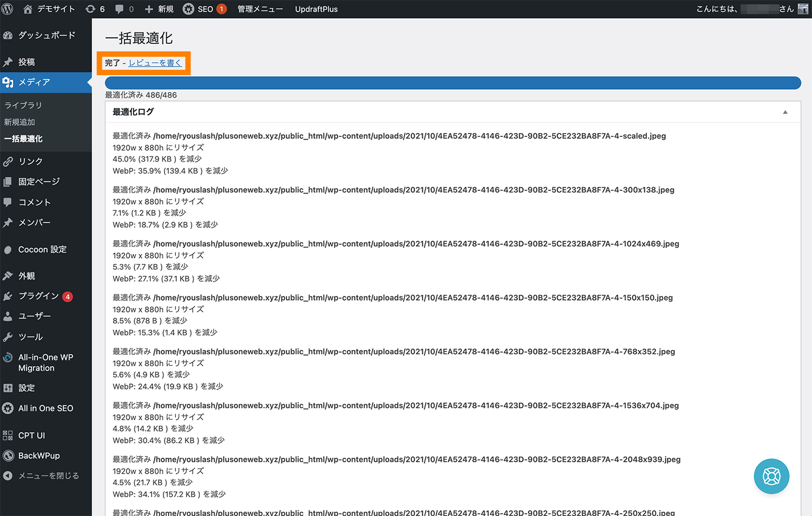Open UpdraftPlus from the admin bar
Viewport: 812px width, 516px height.
(x=316, y=9)
